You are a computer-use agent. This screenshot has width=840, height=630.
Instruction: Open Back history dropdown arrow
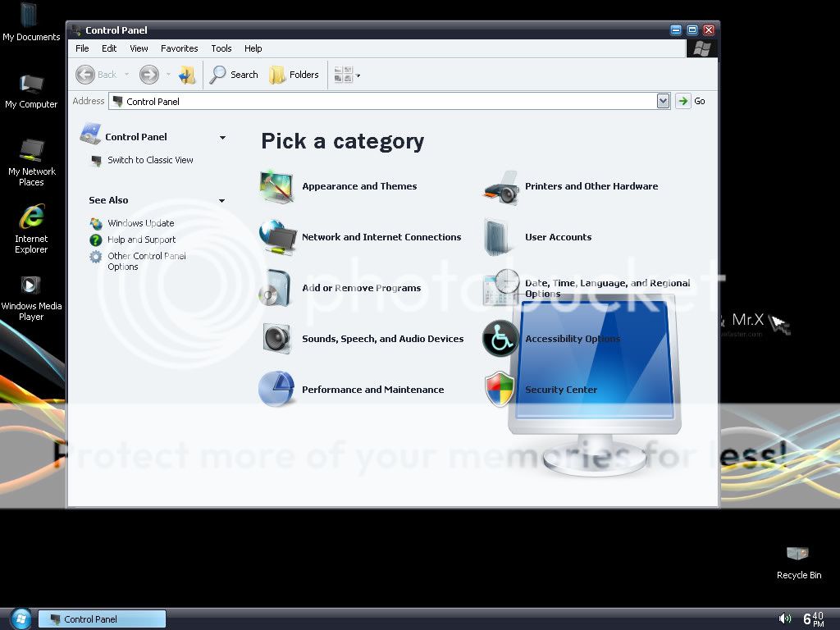[126, 75]
